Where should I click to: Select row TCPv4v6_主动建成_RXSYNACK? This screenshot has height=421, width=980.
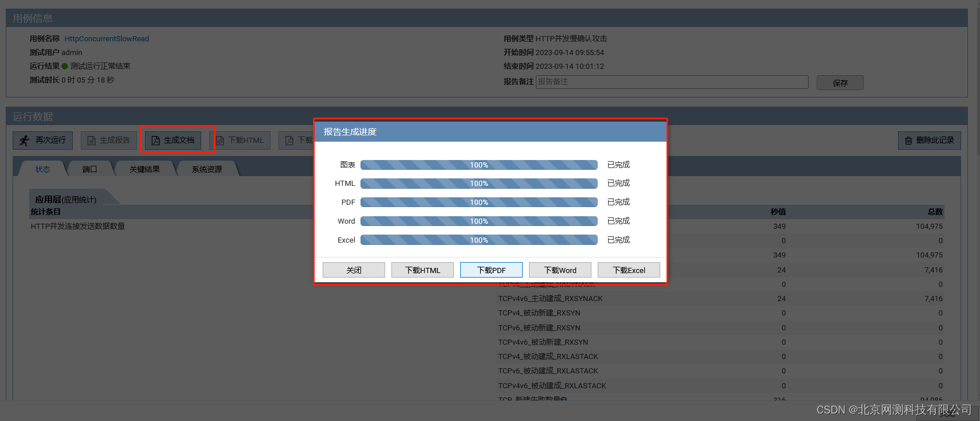coord(720,299)
